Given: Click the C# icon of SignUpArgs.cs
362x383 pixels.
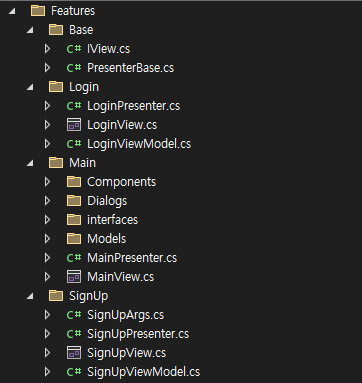Looking at the screenshot, I should (74, 315).
